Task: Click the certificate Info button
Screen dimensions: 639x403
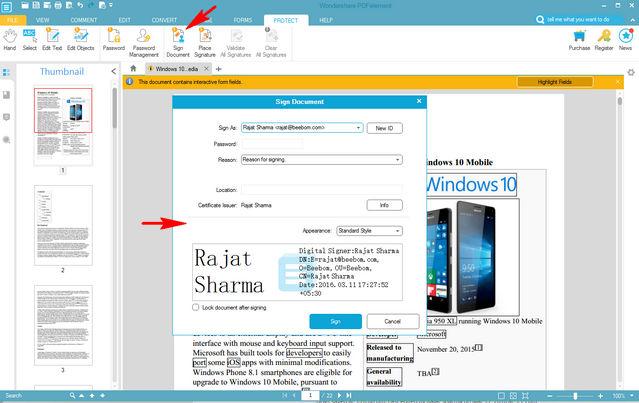Action: 384,205
